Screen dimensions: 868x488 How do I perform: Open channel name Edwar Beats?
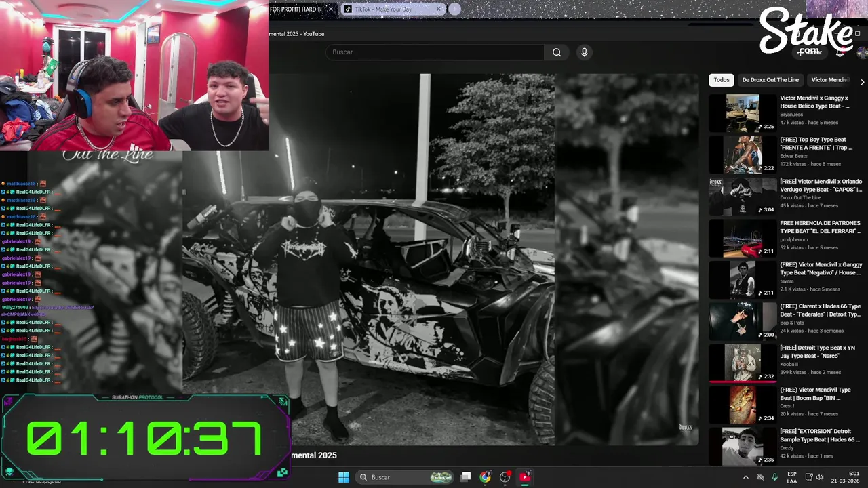click(793, 156)
